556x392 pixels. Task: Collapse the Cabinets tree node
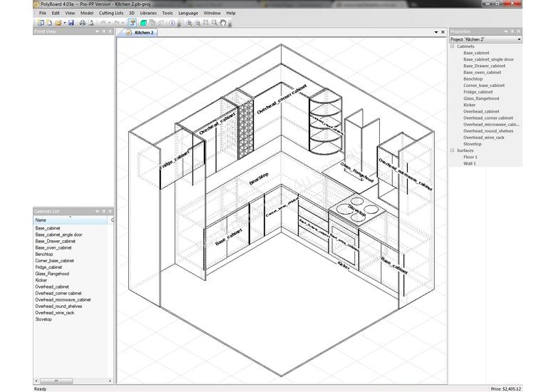[453, 46]
